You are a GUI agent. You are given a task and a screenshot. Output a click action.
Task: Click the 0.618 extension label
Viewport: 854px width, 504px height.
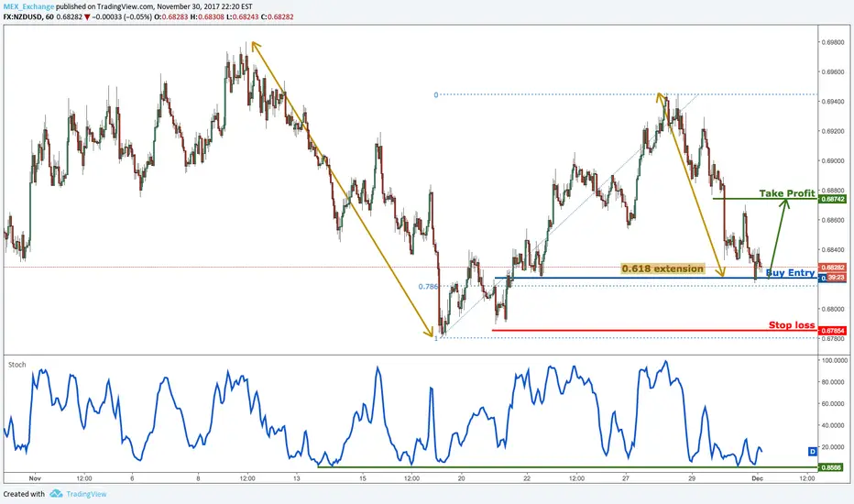pyautogui.click(x=662, y=268)
